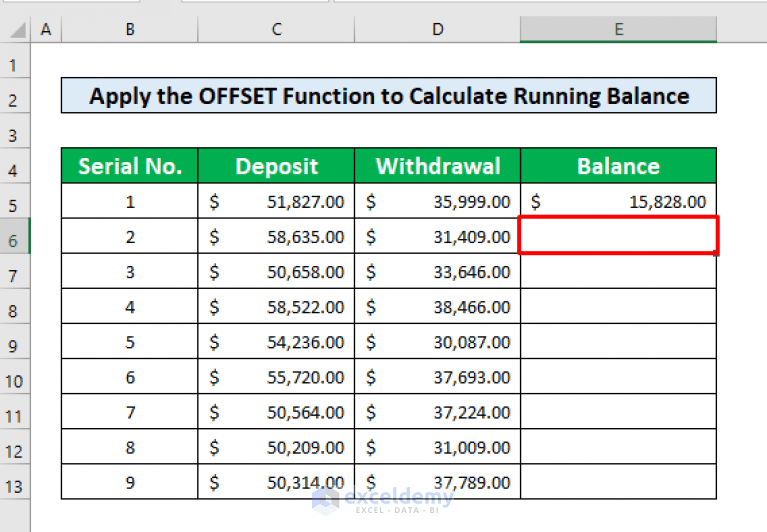Select deposit cell 50,564.00
This screenshot has width=767, height=532.
point(276,412)
